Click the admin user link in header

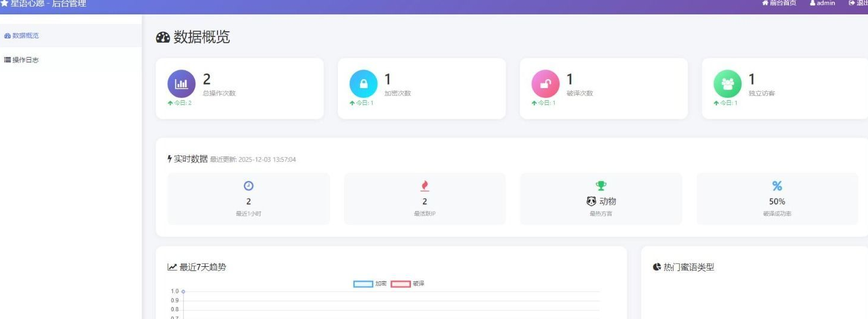(x=822, y=3)
